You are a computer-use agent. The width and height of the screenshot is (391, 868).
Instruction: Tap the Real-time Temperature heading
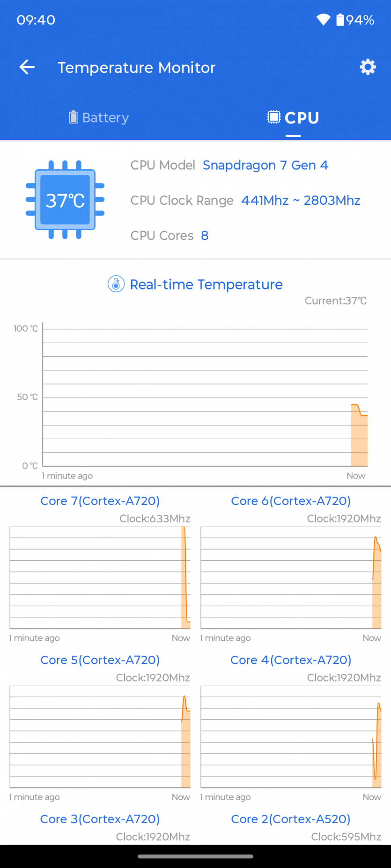(206, 284)
